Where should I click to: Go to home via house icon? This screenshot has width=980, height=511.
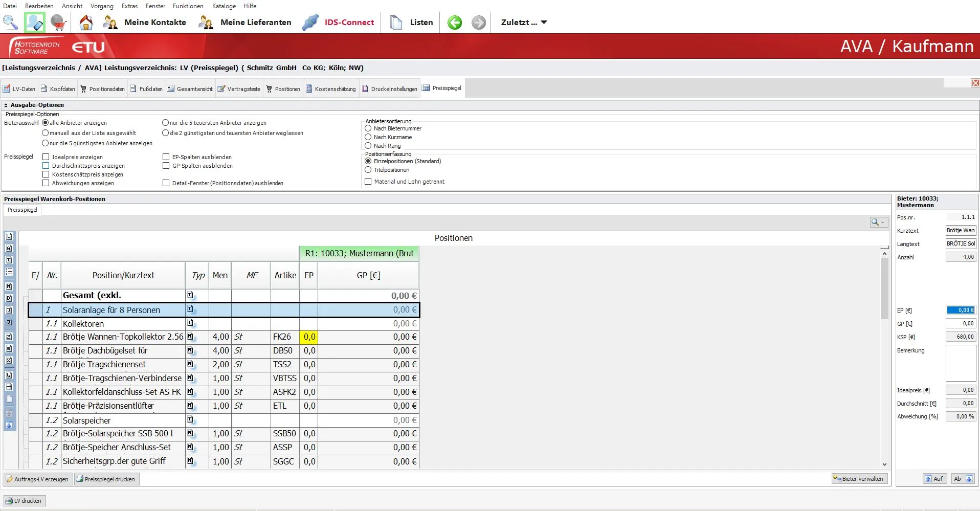86,23
